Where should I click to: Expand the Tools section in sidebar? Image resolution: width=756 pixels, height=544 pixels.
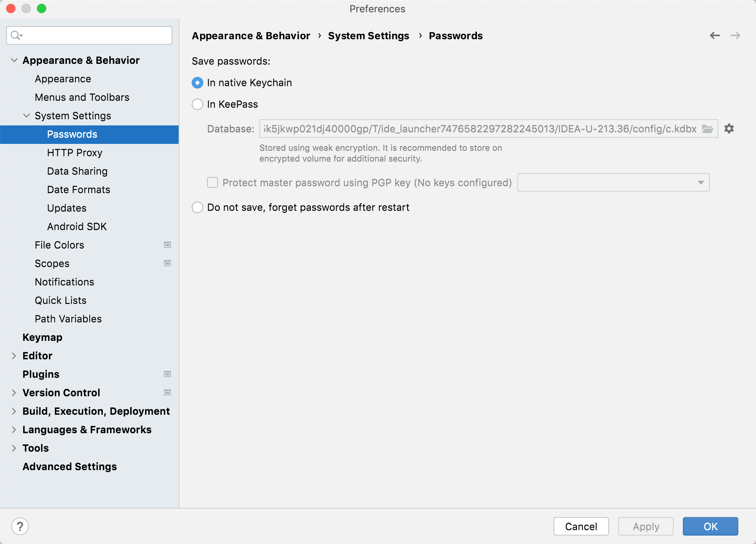(x=13, y=448)
